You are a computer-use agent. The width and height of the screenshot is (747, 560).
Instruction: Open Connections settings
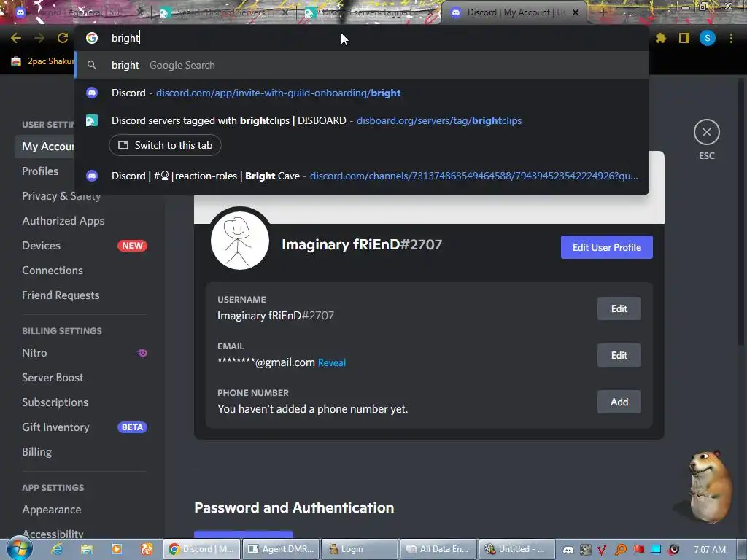(53, 271)
